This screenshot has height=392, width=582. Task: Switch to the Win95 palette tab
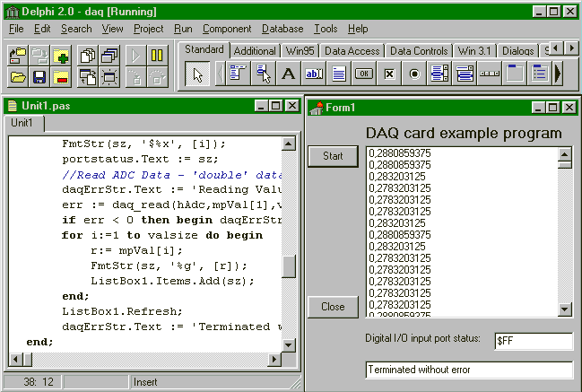click(300, 51)
